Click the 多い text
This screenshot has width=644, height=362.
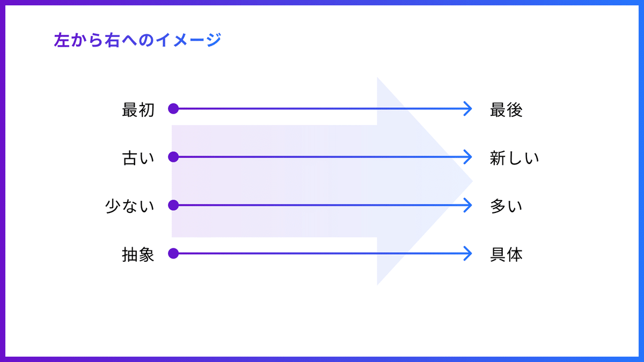click(506, 206)
